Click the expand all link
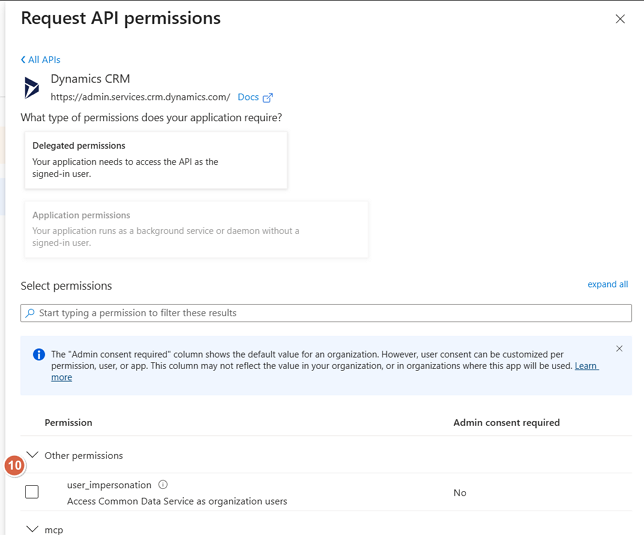This screenshot has height=535, width=644. pos(608,284)
